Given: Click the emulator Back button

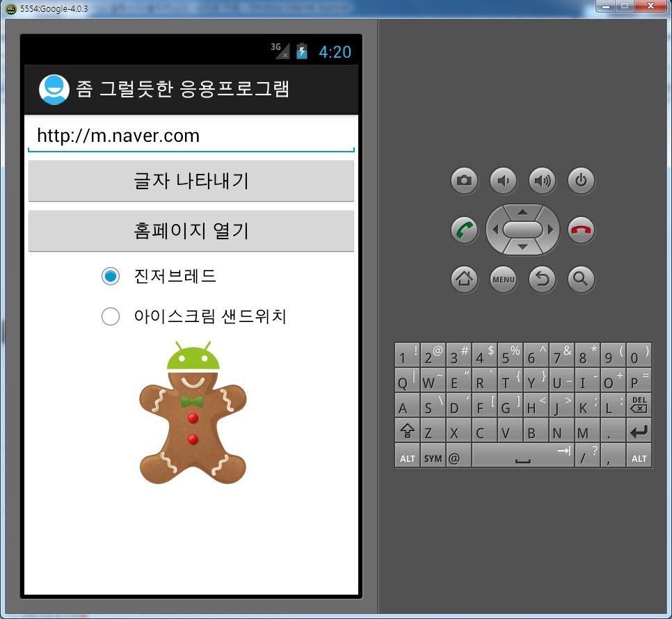Looking at the screenshot, I should click(x=542, y=280).
